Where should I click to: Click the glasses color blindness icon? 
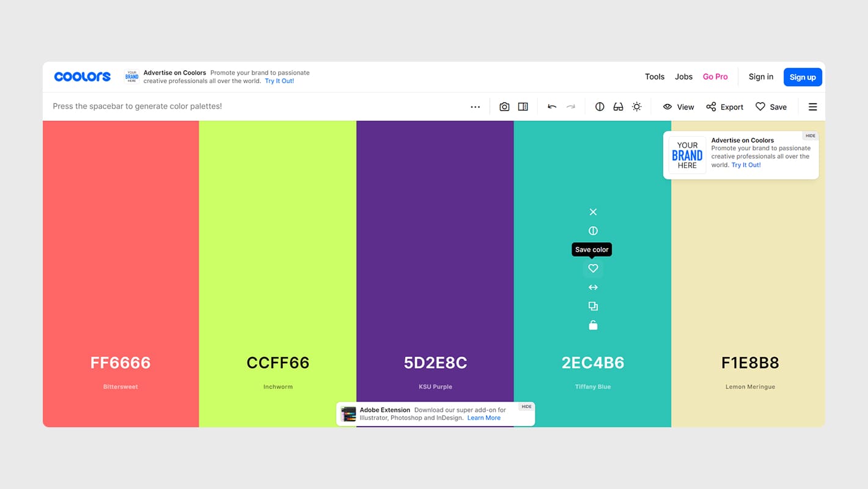point(618,107)
